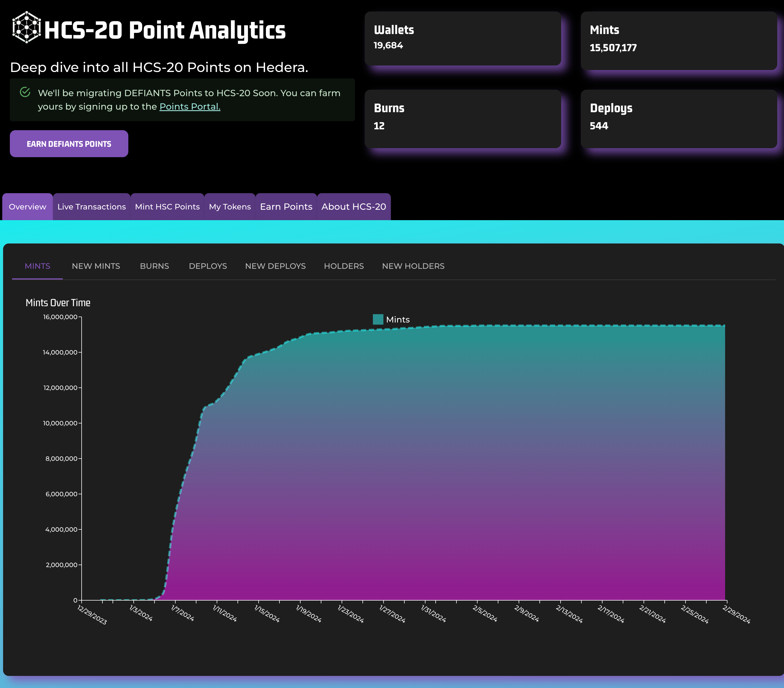The image size is (784, 688).
Task: Click the green checkmark icon in the migration notice
Action: 25,92
